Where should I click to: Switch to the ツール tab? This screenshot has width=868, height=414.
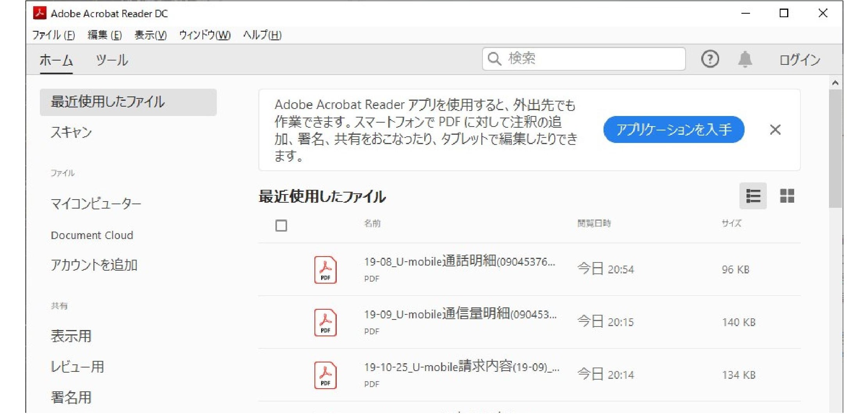coord(112,60)
